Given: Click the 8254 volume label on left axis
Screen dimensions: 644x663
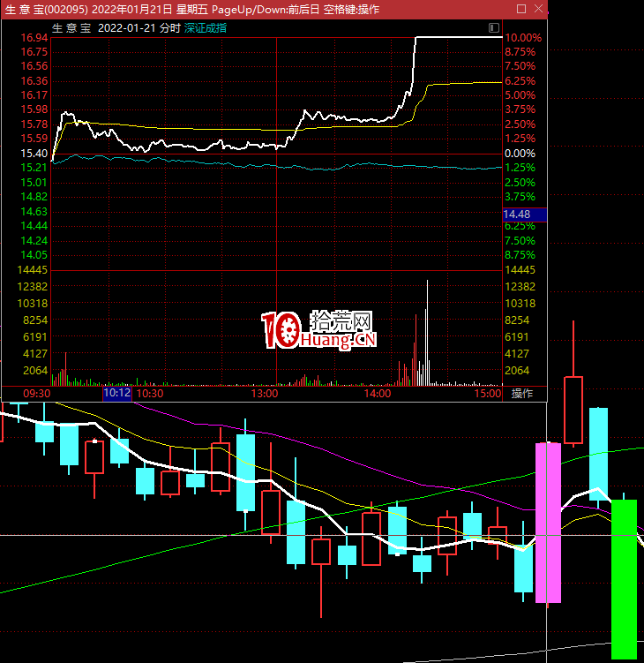Looking at the screenshot, I should click(35, 320).
